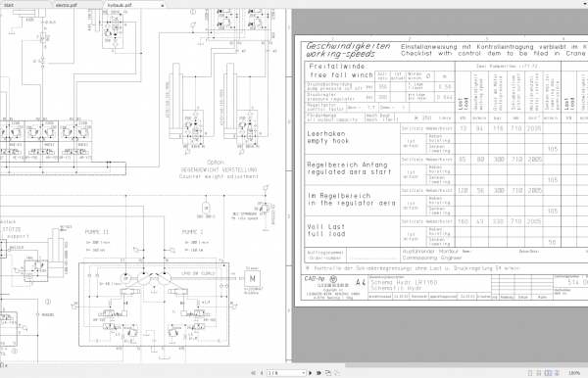Click the 100% zoom level
Viewport: 588px width, 378px height.
[x=574, y=373]
